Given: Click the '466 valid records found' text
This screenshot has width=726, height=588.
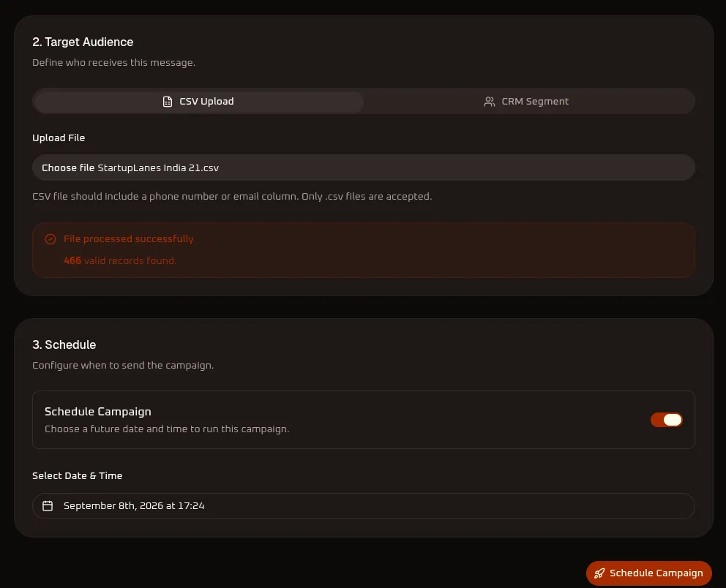Looking at the screenshot, I should 120,260.
